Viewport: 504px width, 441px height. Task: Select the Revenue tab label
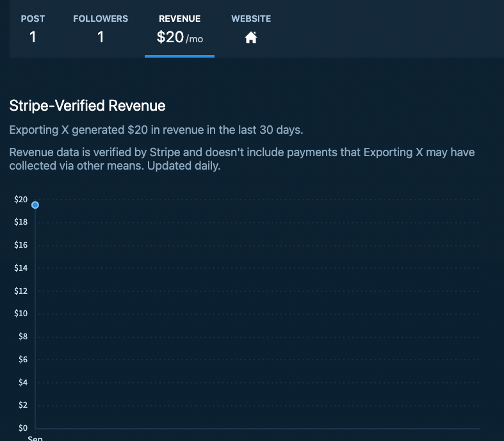pos(179,19)
